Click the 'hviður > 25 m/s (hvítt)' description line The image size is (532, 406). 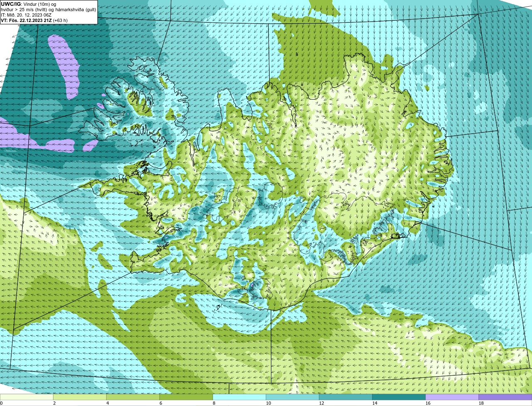pos(48,10)
